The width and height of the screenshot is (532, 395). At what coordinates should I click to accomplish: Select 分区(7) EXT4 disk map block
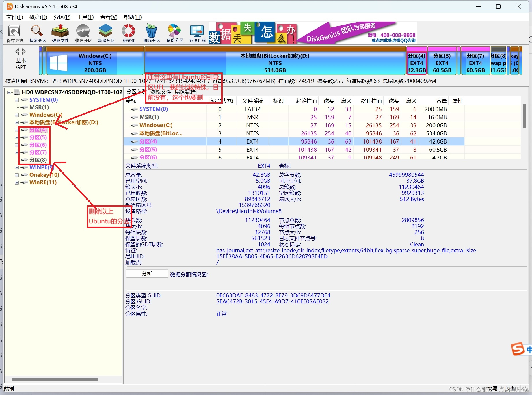[475, 61]
